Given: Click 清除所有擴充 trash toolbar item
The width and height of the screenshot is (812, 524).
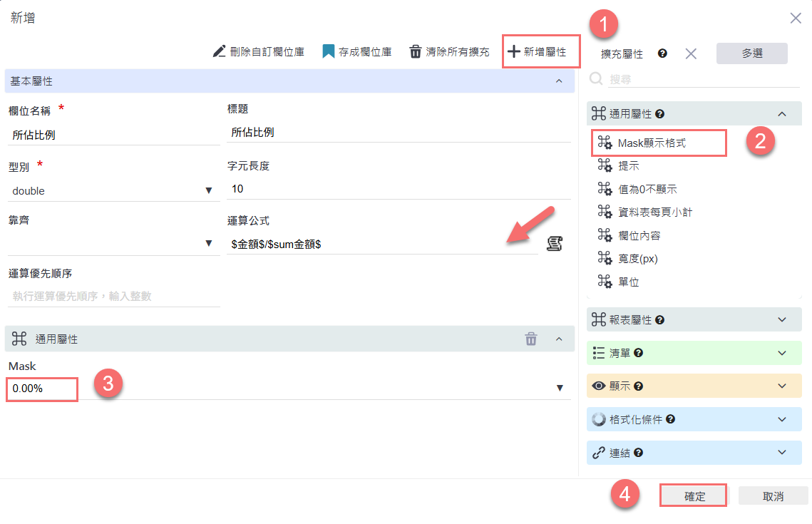Looking at the screenshot, I should tap(449, 52).
